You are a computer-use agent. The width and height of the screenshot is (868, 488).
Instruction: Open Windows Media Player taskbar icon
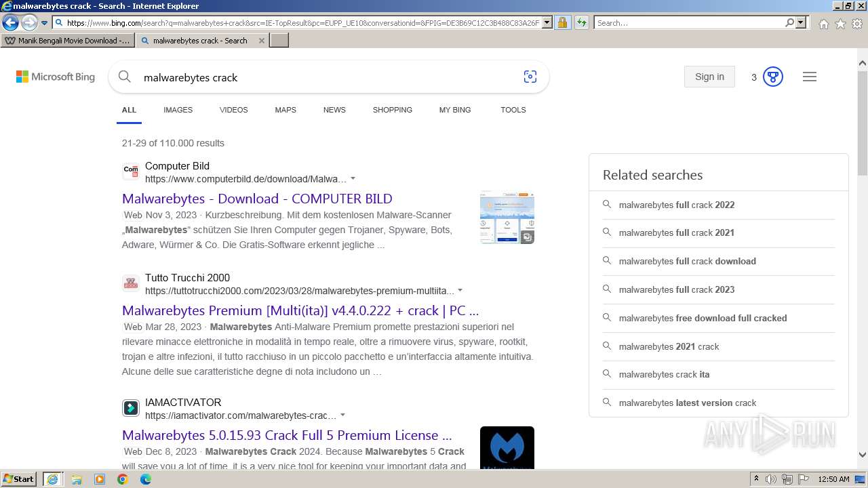[100, 479]
